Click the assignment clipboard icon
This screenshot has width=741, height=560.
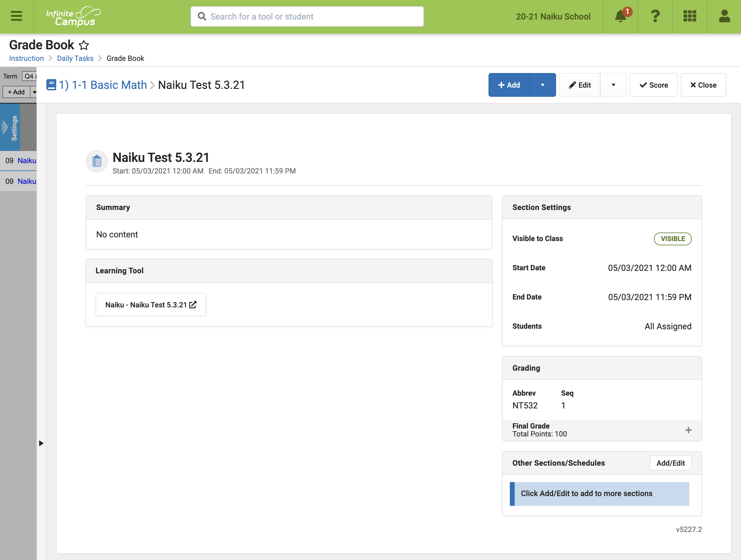97,161
